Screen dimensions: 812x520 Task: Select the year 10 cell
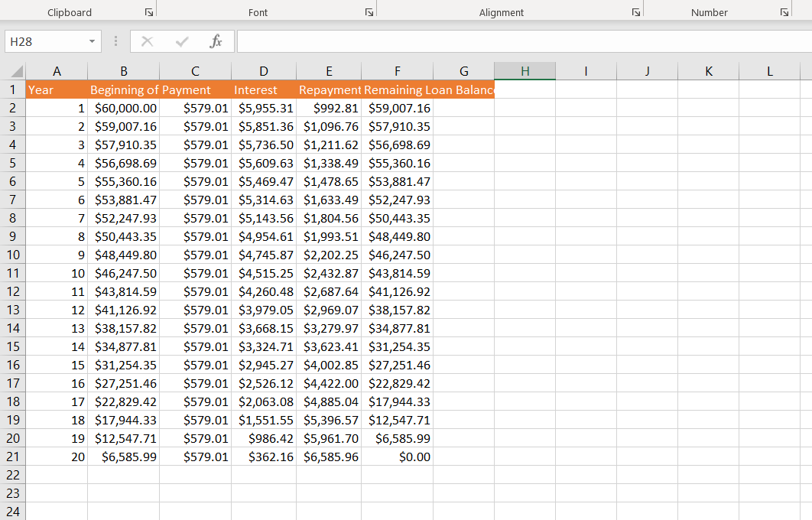(57, 274)
